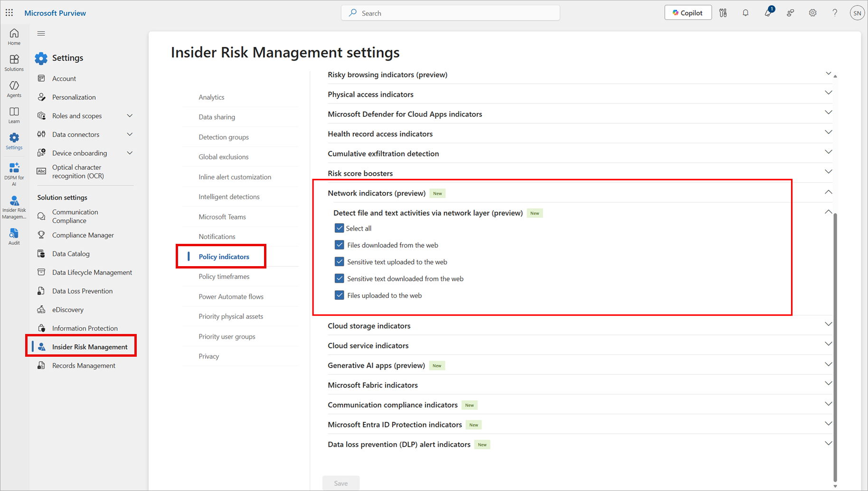
Task: Expand Roles and scopes chevron
Action: tap(130, 116)
